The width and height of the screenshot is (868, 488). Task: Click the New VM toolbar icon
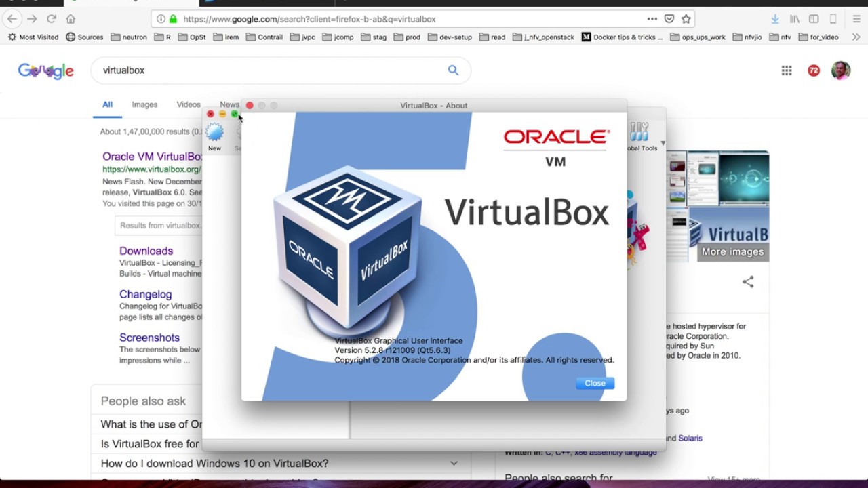click(x=214, y=136)
